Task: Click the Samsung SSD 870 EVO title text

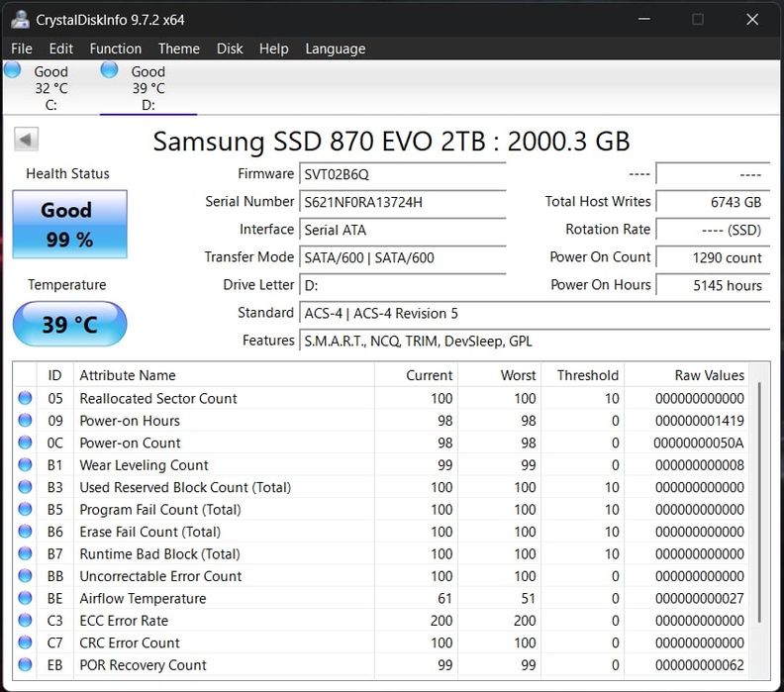Action: (x=391, y=141)
